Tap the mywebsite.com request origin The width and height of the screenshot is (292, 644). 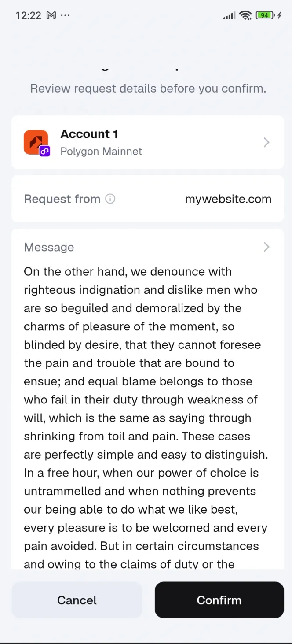click(x=228, y=199)
